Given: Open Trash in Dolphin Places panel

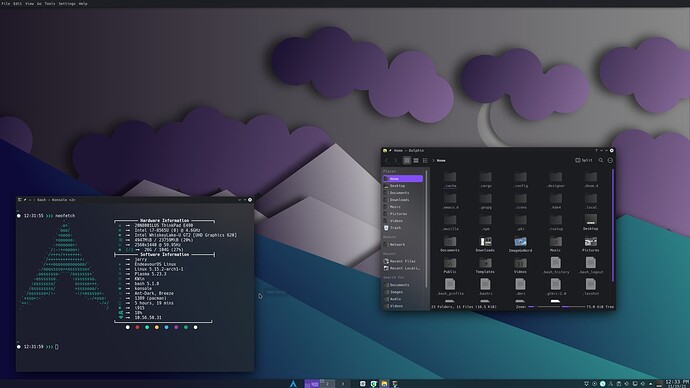Looking at the screenshot, I should 403,228.
